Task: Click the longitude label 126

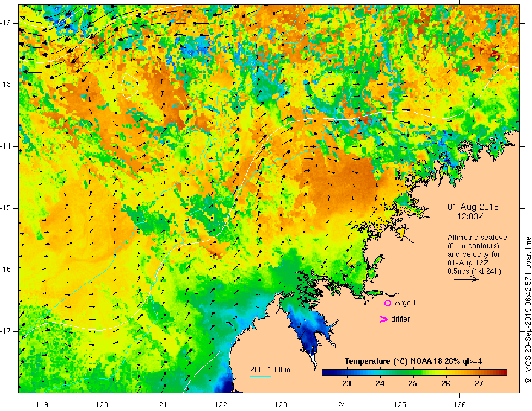Action: coord(459,404)
